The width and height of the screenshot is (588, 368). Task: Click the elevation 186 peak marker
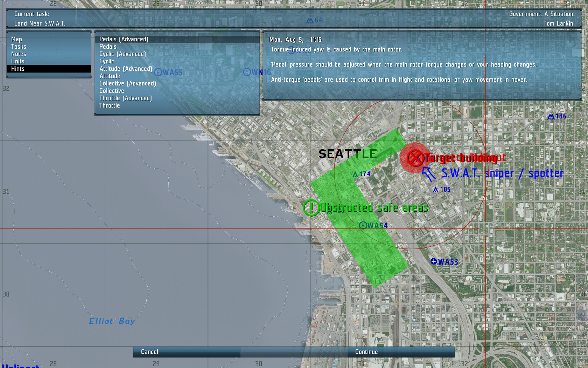[551, 116]
